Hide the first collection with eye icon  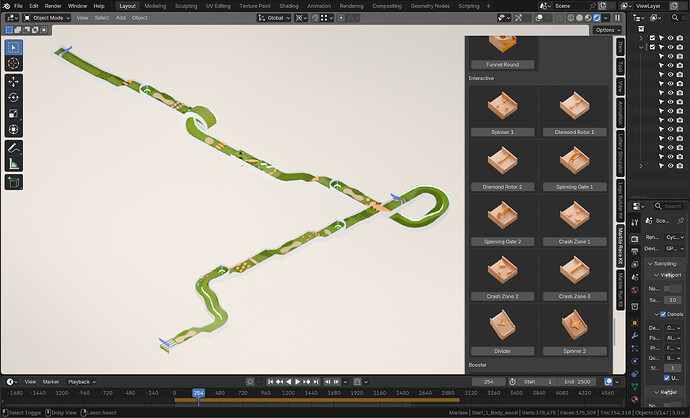tap(670, 38)
